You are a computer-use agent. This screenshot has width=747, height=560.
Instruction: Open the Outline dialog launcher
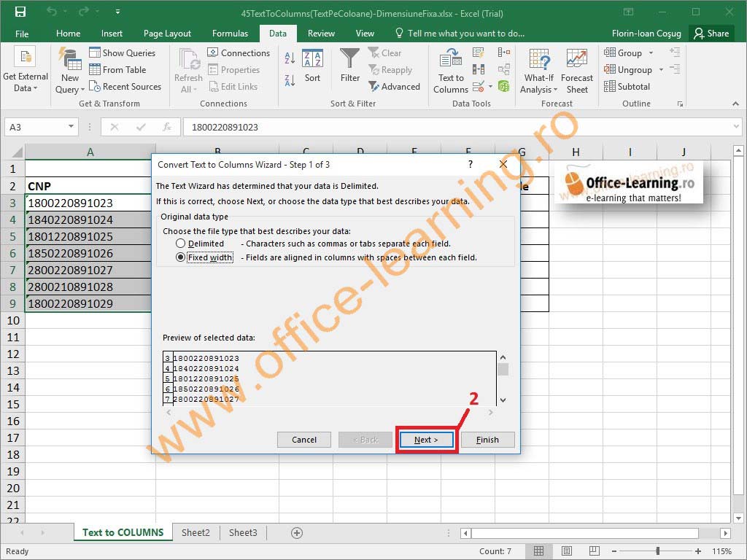(681, 104)
